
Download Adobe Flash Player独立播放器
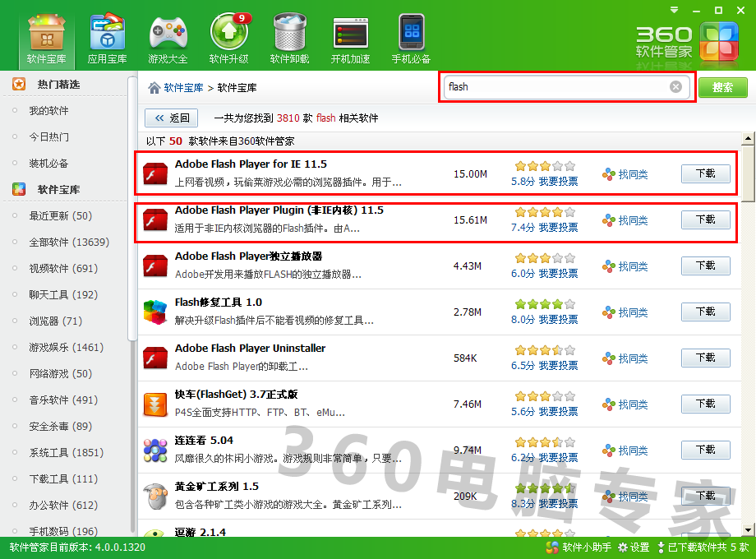pyautogui.click(x=705, y=266)
